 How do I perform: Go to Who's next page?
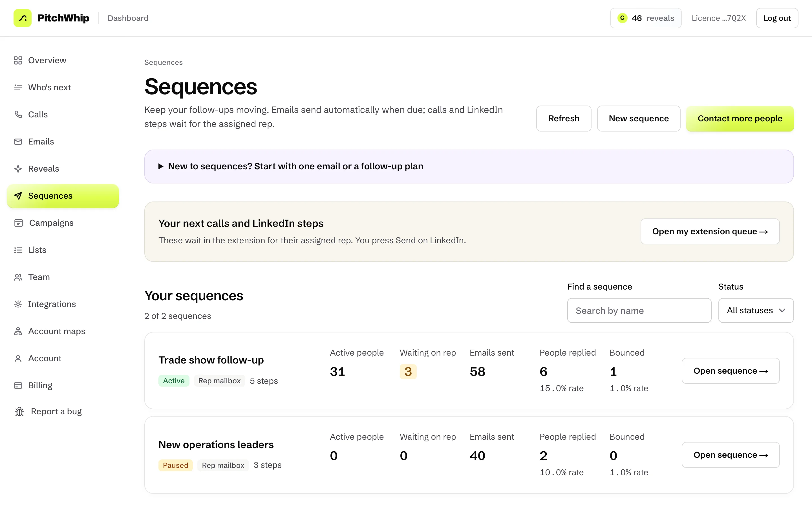coord(63,87)
